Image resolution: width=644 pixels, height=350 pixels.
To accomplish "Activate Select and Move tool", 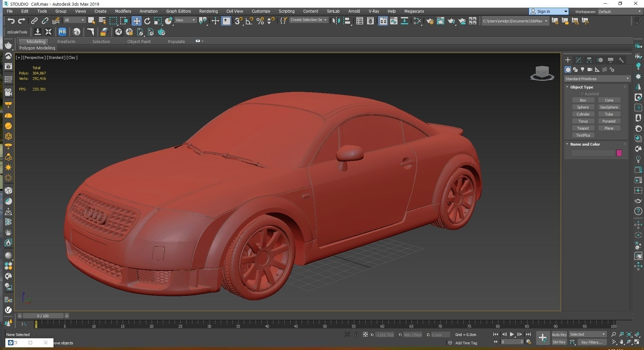I will click(x=136, y=21).
